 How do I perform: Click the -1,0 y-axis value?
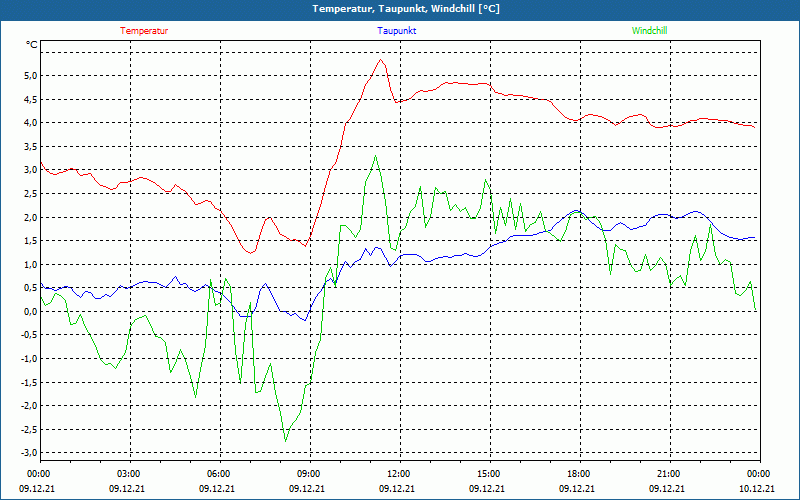pos(30,359)
